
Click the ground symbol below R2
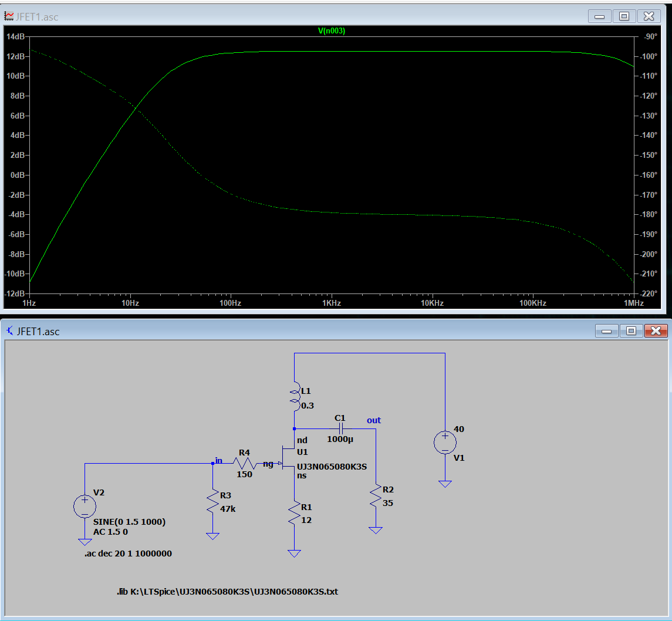(376, 530)
